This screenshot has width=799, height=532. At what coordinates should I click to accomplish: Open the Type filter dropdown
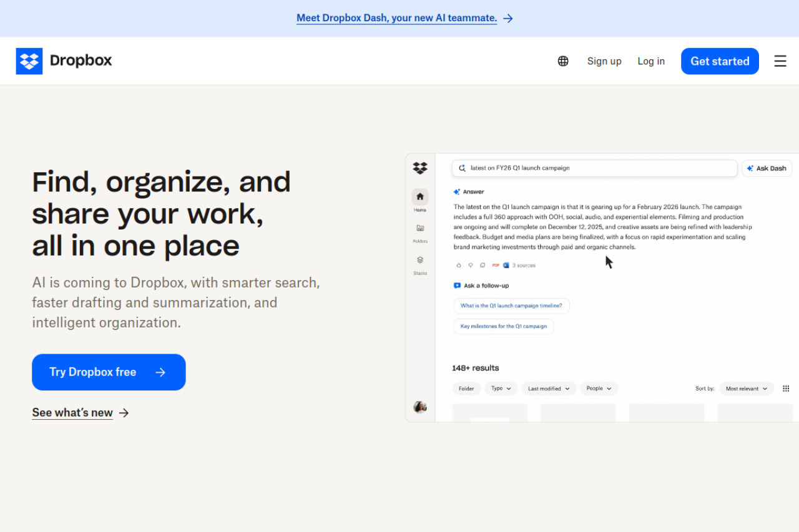coord(501,388)
